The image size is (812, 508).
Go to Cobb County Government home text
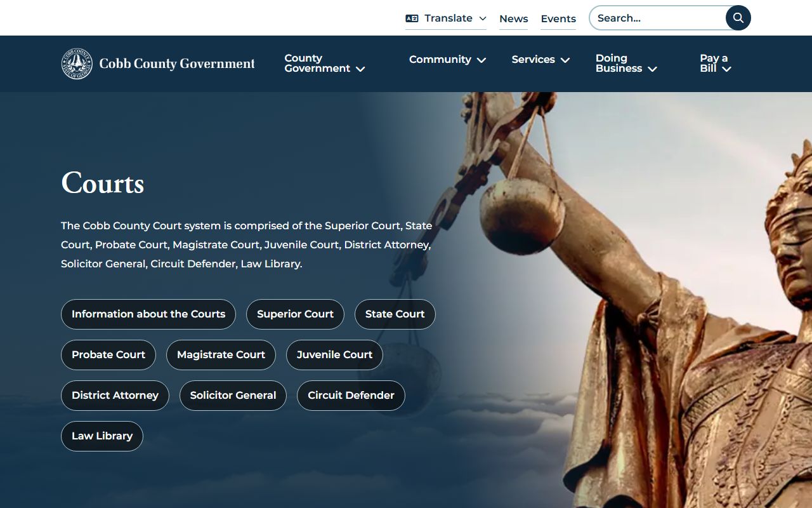[x=177, y=63]
